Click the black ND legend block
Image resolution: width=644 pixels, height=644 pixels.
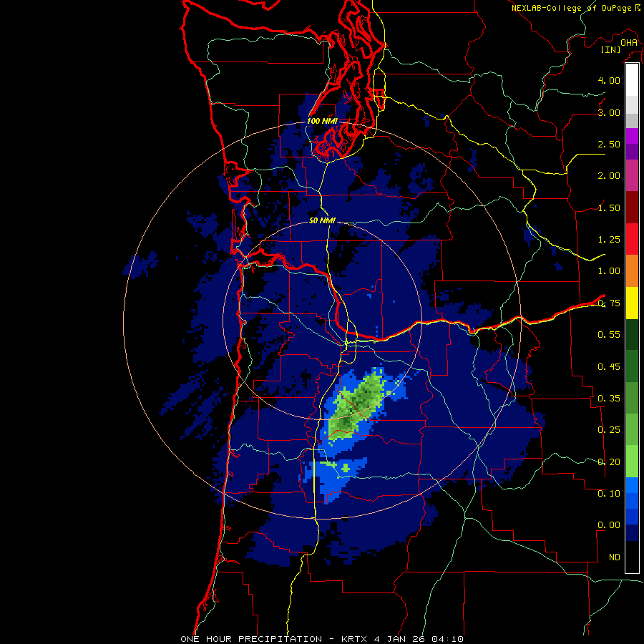(632, 557)
